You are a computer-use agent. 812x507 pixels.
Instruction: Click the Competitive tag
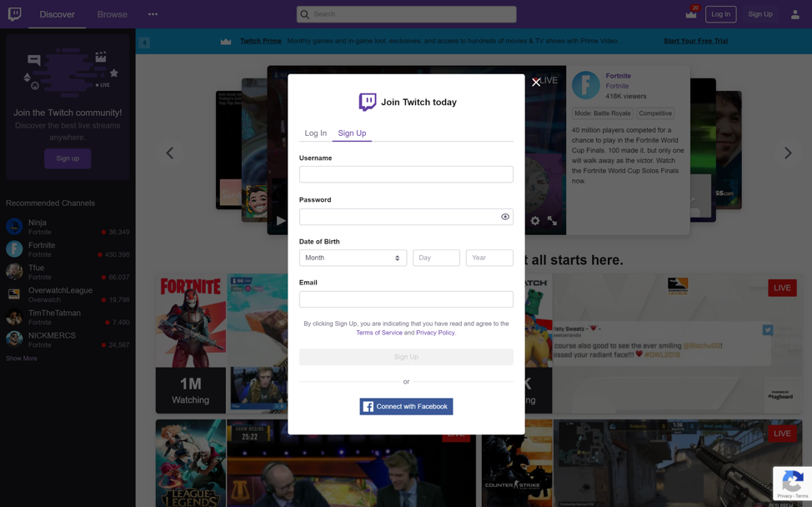[655, 113]
